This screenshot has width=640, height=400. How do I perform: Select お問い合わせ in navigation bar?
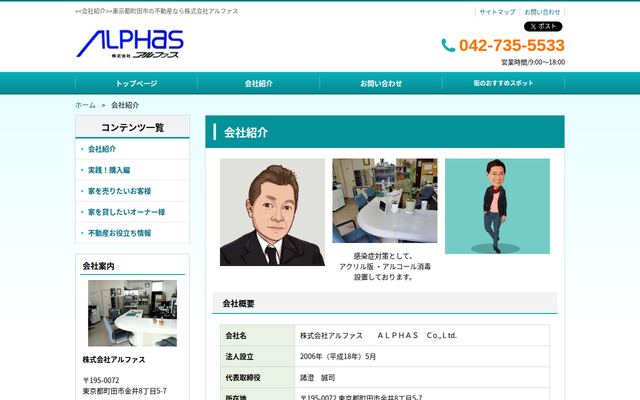pos(381,83)
